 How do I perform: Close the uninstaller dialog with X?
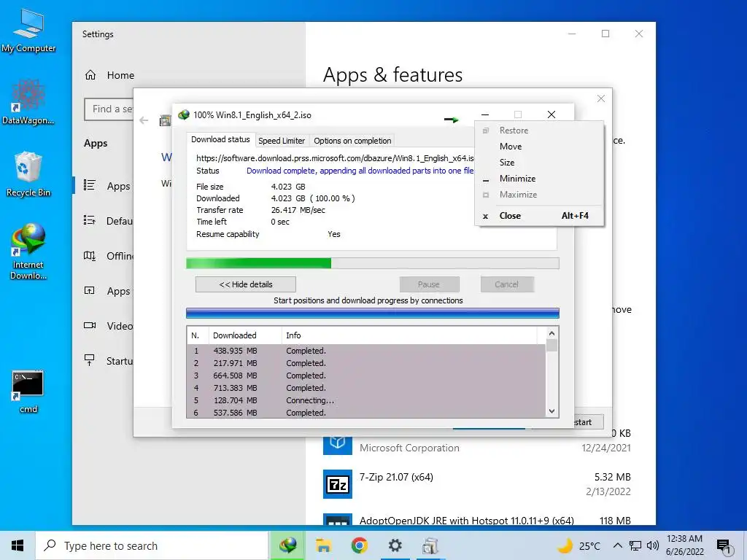[601, 98]
